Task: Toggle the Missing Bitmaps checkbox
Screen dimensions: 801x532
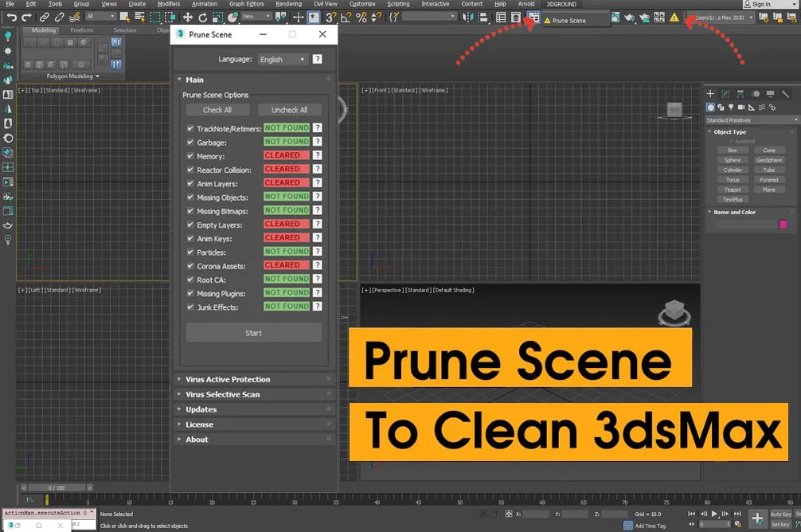Action: tap(190, 211)
